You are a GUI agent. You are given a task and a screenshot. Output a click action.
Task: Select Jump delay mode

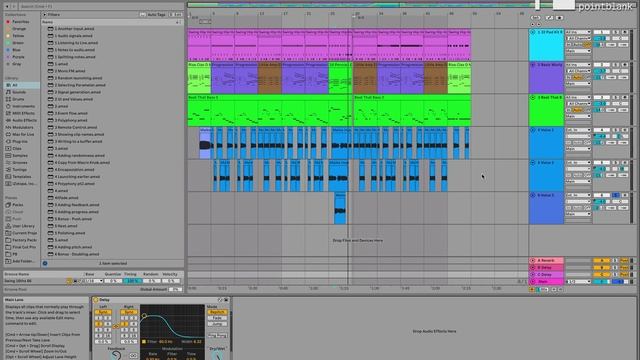217,324
